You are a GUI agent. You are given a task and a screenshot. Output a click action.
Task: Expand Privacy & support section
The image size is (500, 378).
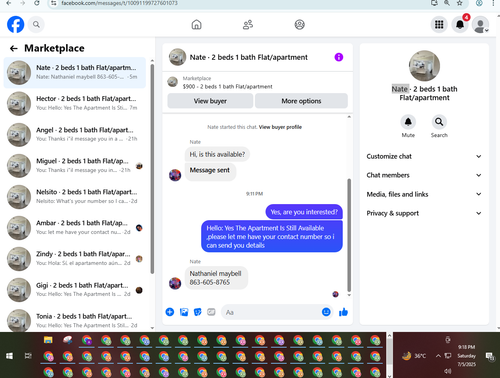424,213
